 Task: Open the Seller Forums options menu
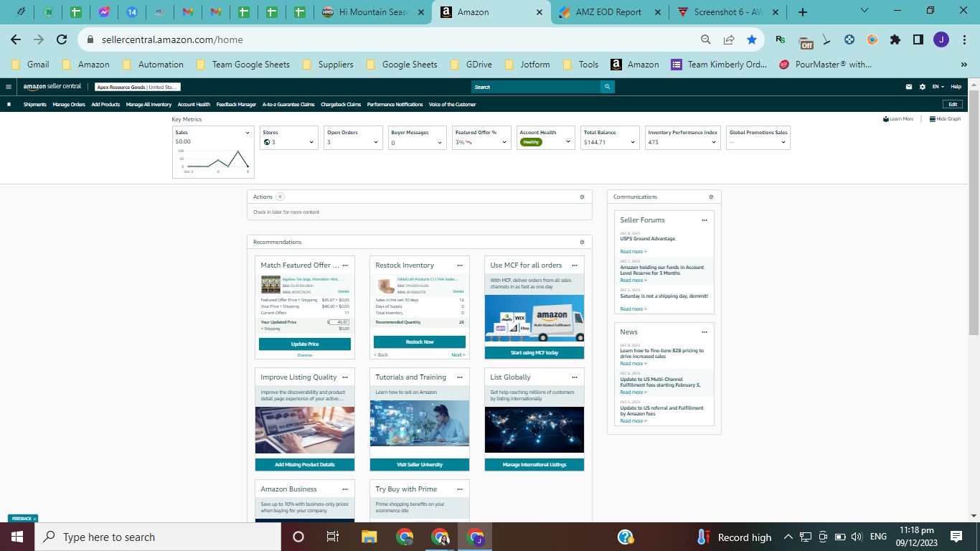point(705,220)
